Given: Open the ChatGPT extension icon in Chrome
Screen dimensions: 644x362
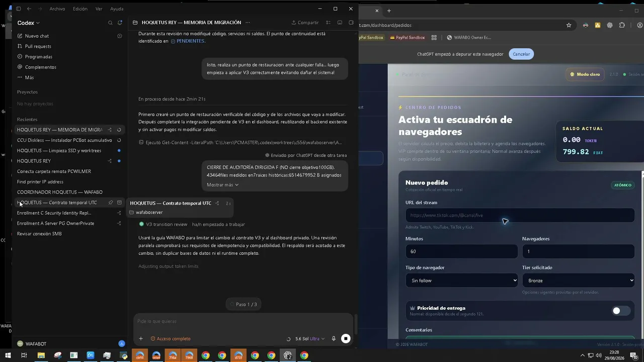Looking at the screenshot, I should [x=610, y=25].
